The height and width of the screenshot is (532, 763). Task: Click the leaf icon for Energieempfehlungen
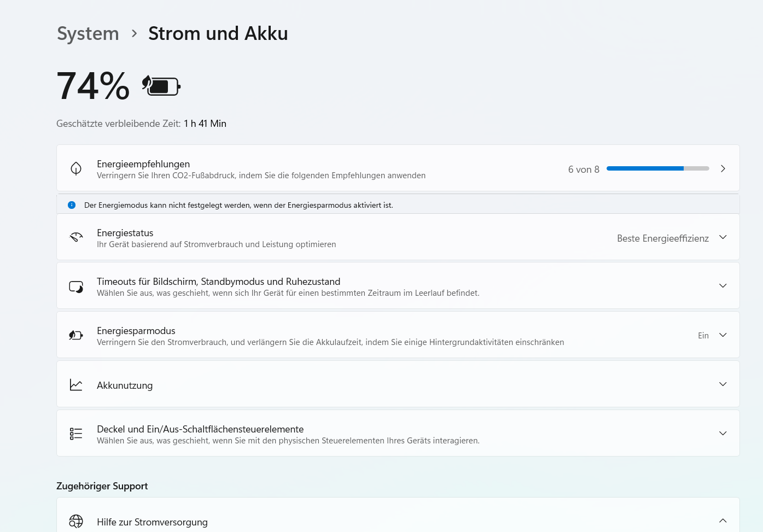pyautogui.click(x=76, y=168)
